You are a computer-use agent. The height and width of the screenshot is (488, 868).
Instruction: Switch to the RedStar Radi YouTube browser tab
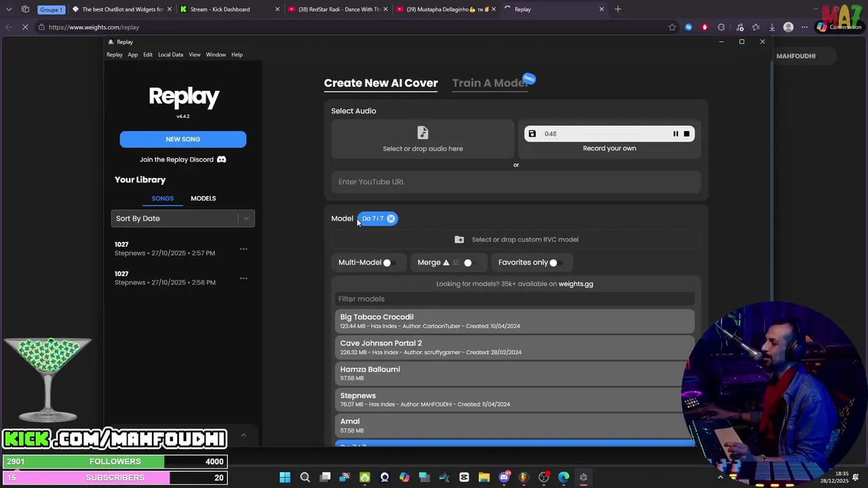click(338, 9)
